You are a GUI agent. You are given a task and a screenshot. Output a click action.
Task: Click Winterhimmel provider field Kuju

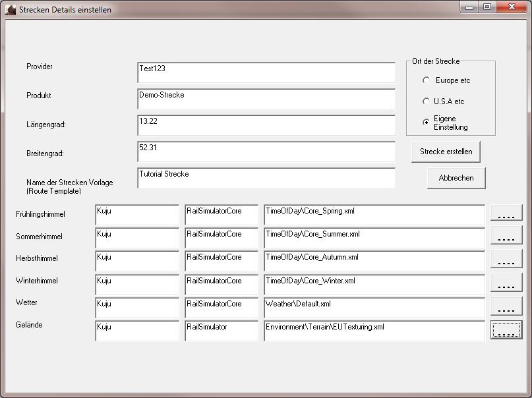click(137, 285)
